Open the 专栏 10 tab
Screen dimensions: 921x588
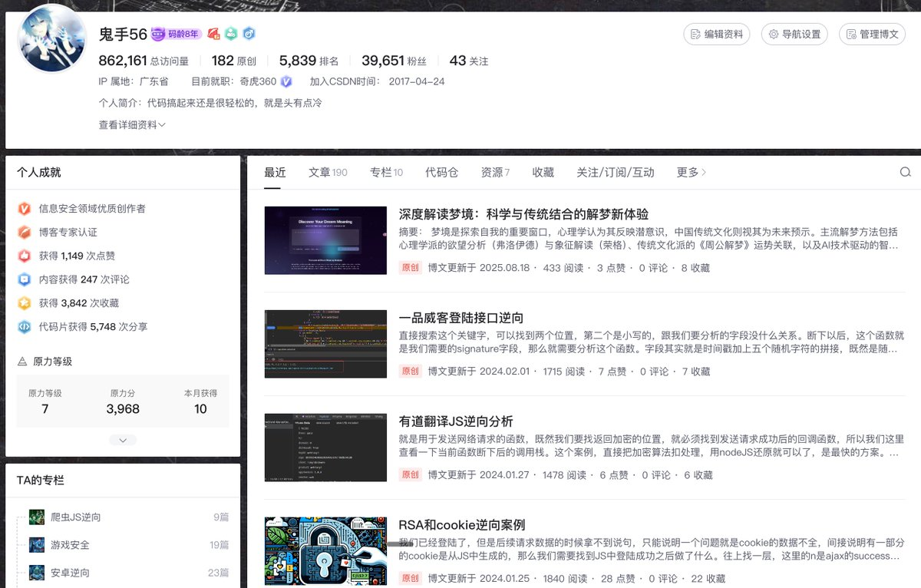[x=386, y=172]
